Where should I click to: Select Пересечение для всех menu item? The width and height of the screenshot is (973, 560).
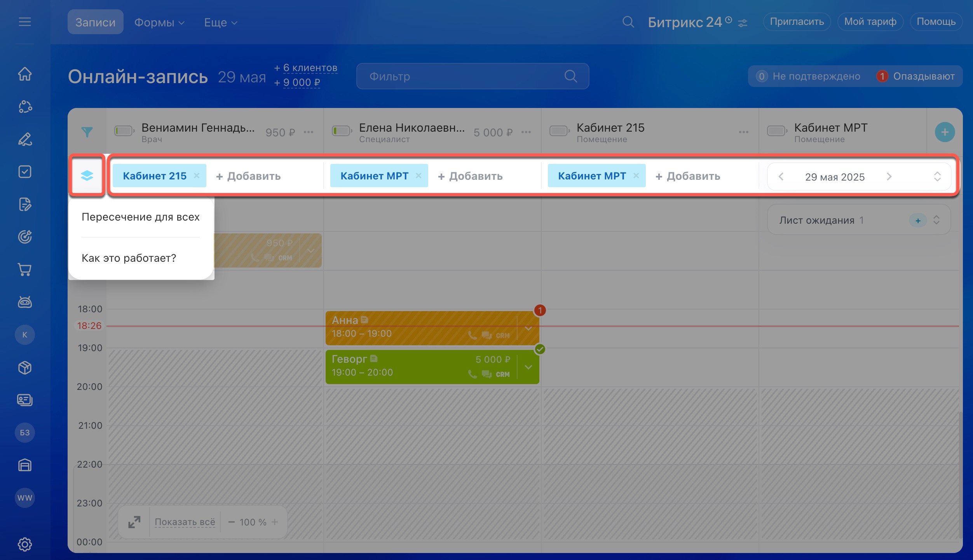click(140, 217)
